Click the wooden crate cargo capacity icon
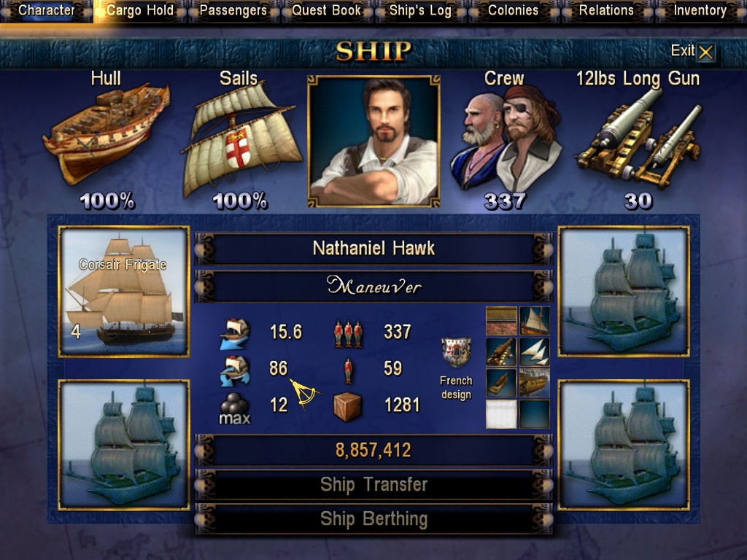The image size is (747, 560). click(347, 407)
